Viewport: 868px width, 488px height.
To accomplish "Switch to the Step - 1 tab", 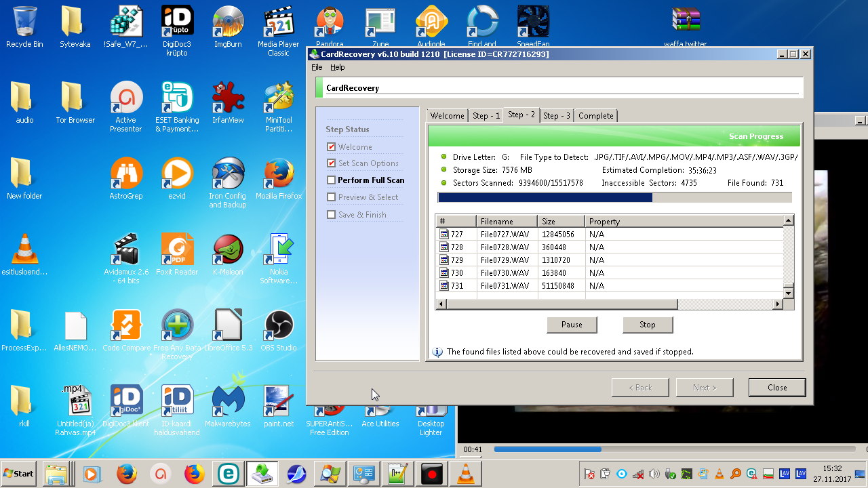I will (x=486, y=116).
